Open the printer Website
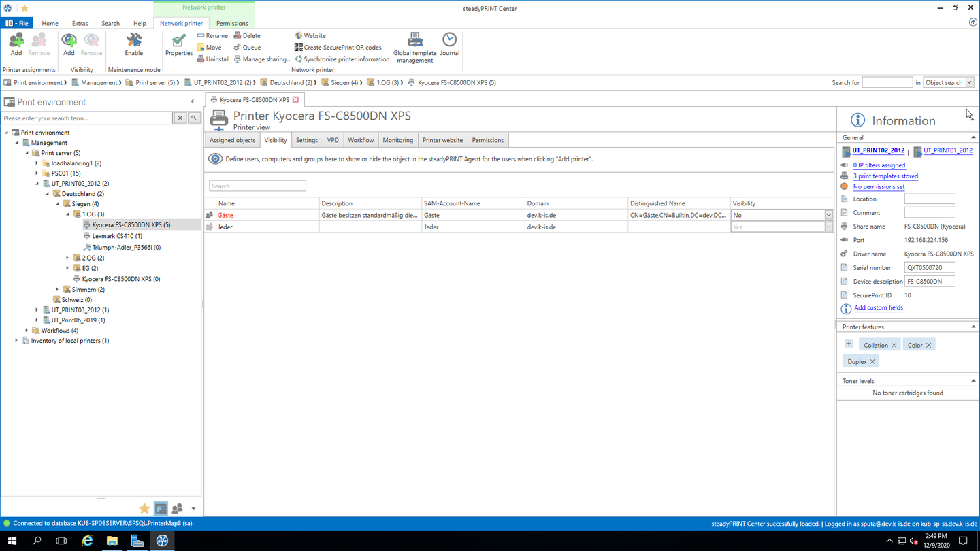This screenshot has height=551, width=980. pos(310,35)
